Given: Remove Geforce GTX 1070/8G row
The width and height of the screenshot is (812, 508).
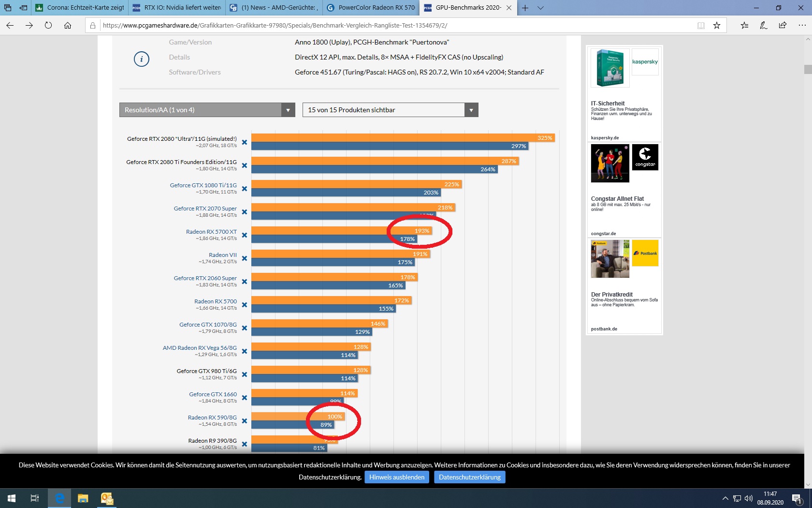Looking at the screenshot, I should [x=245, y=328].
